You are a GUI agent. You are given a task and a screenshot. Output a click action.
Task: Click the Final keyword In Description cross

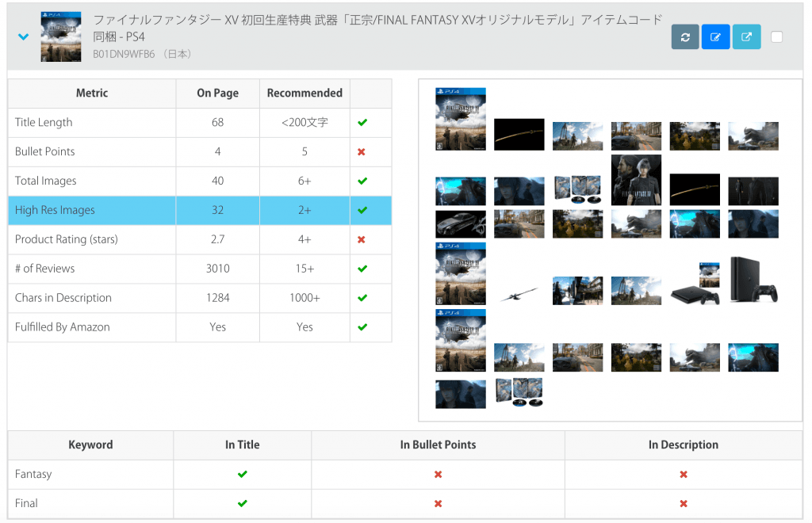684,503
